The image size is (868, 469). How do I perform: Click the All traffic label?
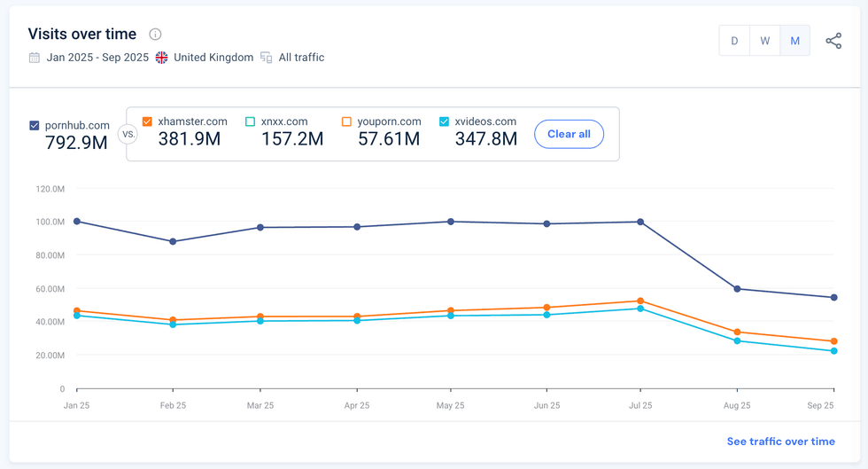301,58
